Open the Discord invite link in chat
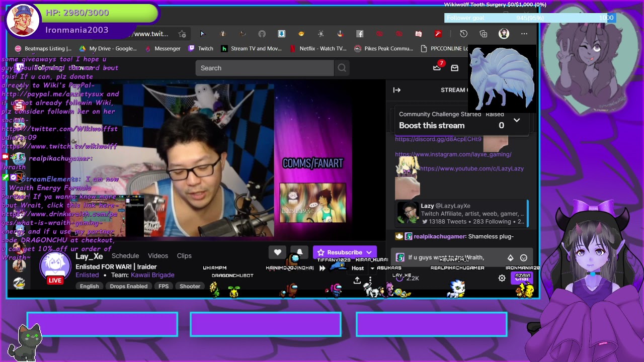644x362 pixels. click(x=438, y=139)
